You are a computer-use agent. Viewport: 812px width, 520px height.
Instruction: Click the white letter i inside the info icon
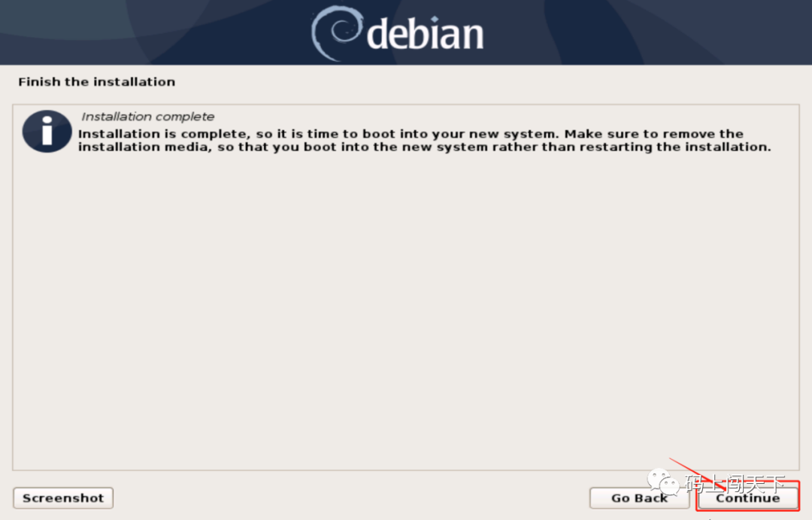[47, 131]
